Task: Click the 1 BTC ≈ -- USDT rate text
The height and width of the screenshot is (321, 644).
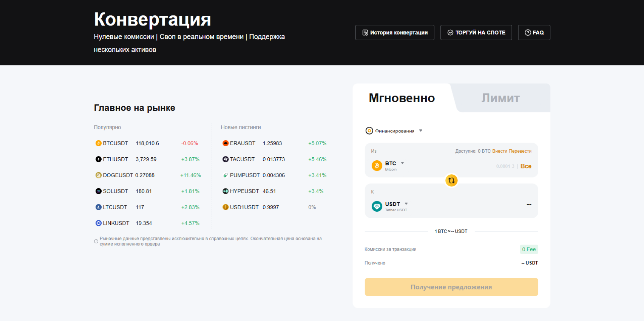Action: coord(451,231)
